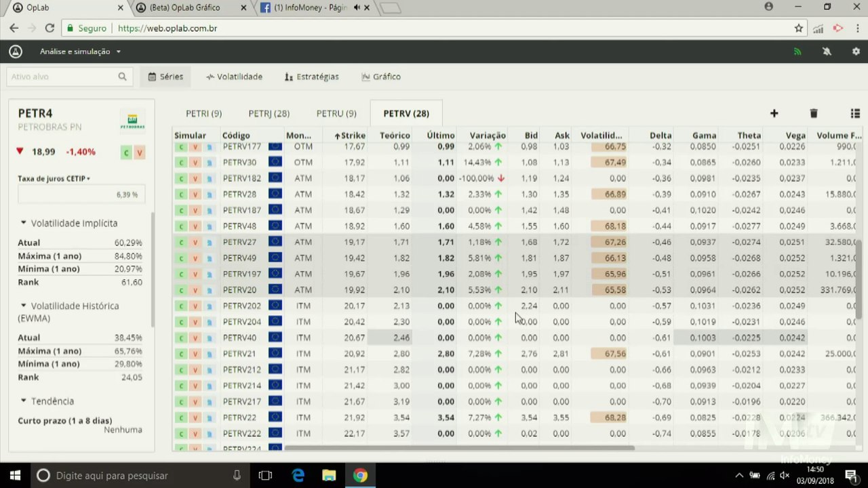Screen dimensions: 868x488
Task: Click the OpLab flask logo icon
Action: [x=16, y=52]
